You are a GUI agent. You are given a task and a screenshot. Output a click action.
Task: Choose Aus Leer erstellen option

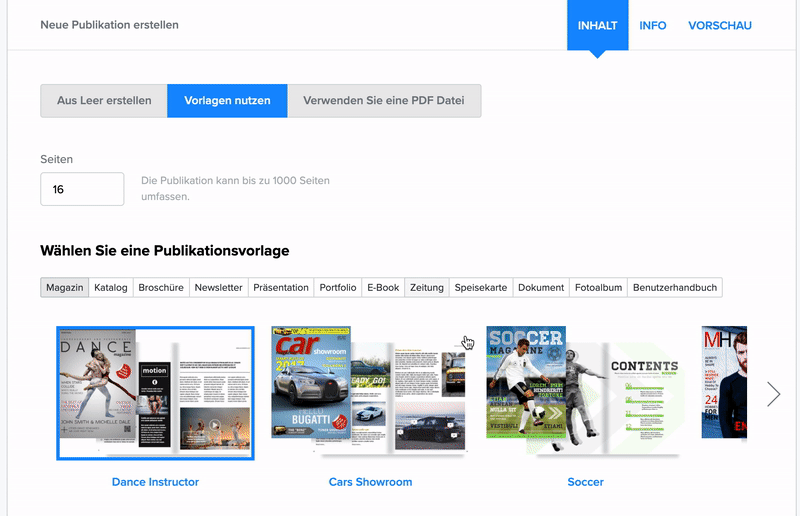104,101
